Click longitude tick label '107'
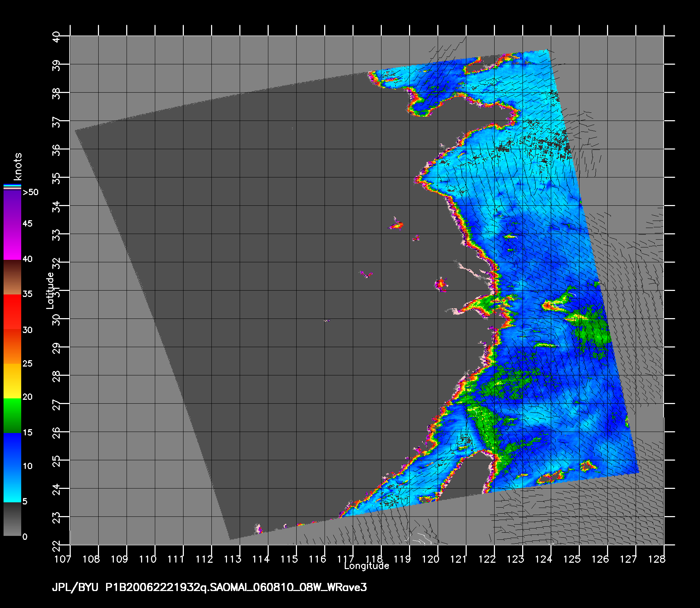 pos(63,559)
